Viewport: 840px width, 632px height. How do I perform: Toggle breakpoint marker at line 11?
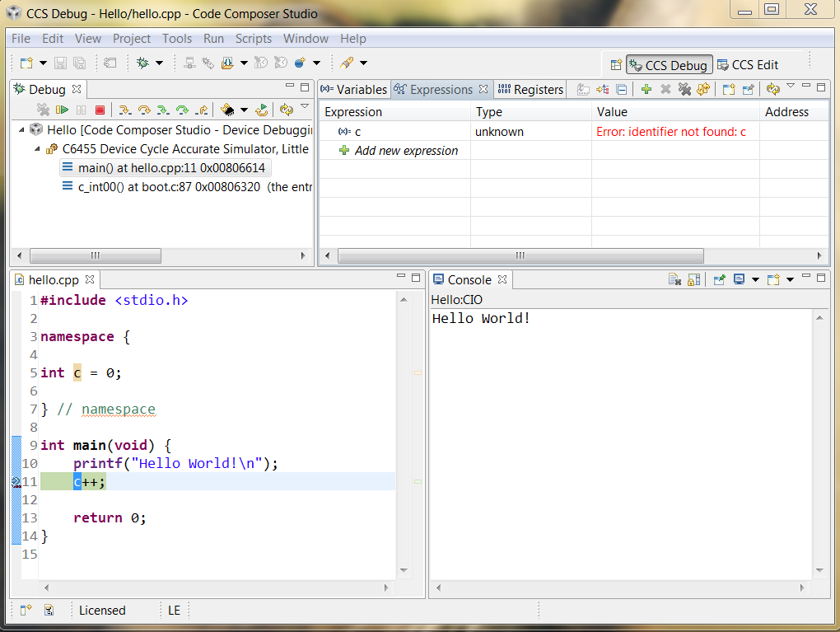[16, 482]
